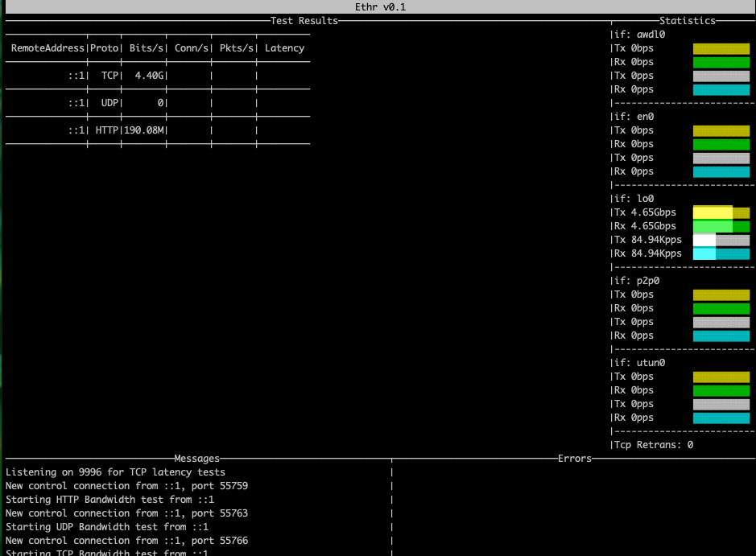The width and height of the screenshot is (756, 556).
Task: Select the Tx 4.65Gbps reading
Action: point(645,212)
